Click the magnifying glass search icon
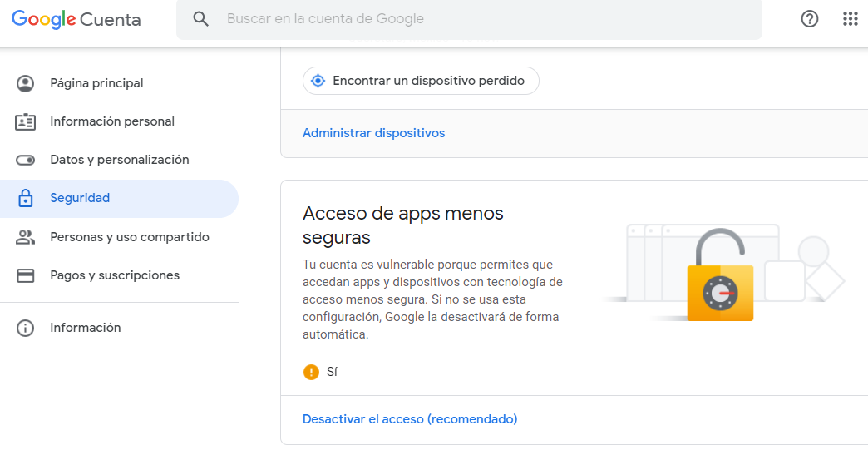 [201, 19]
